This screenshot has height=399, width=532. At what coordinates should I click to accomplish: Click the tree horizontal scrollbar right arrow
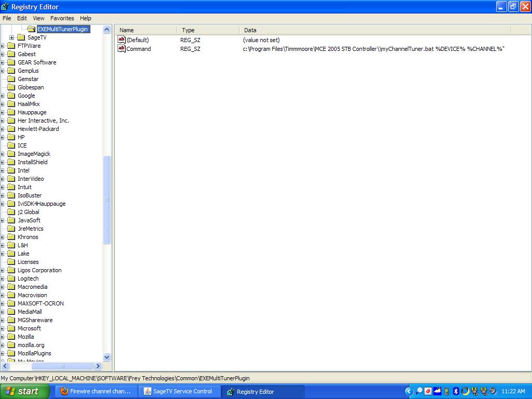tap(98, 366)
